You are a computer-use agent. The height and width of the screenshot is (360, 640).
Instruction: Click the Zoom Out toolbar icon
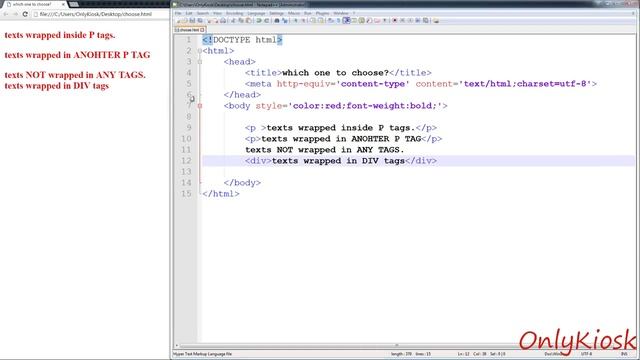(304, 20)
